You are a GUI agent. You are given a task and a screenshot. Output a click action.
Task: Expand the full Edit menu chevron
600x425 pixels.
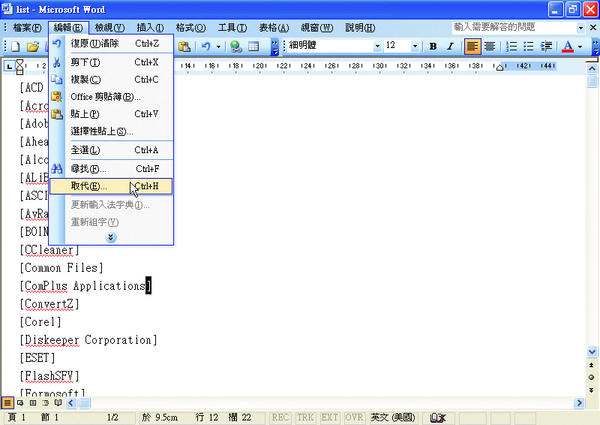111,238
